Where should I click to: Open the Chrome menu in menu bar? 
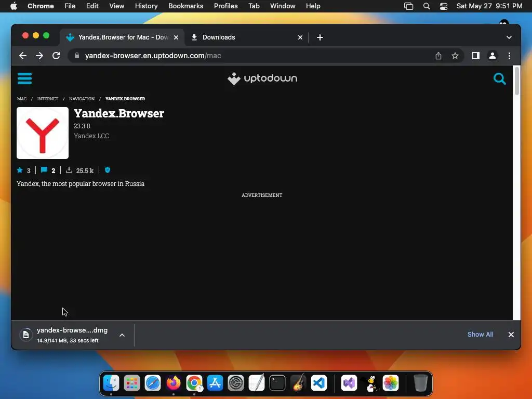pos(41,6)
